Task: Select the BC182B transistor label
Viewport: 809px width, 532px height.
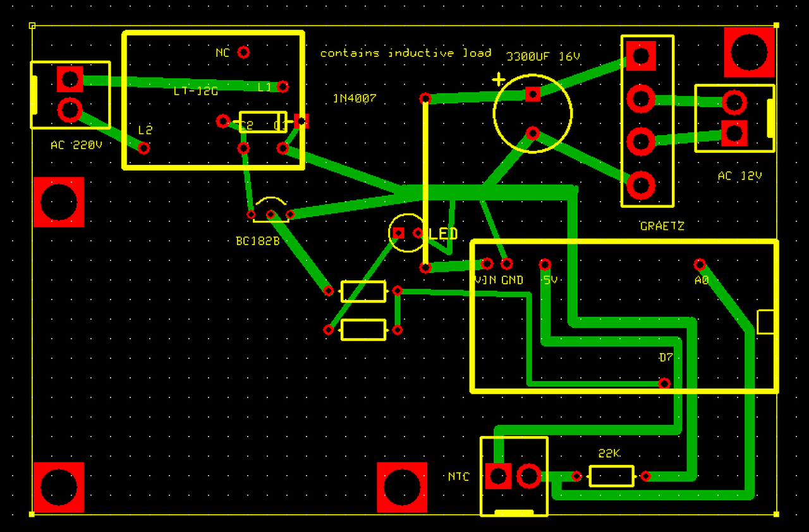Action: point(257,241)
